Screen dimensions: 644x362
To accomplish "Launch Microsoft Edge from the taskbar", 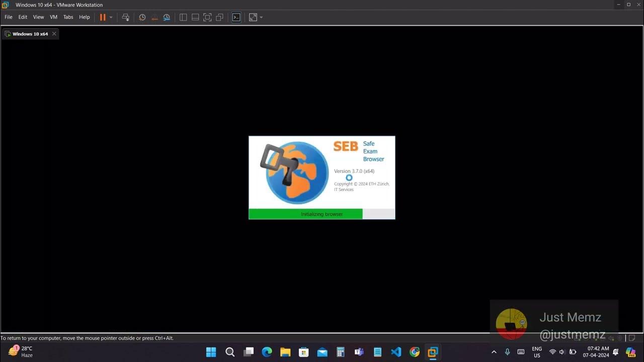I will (x=267, y=352).
